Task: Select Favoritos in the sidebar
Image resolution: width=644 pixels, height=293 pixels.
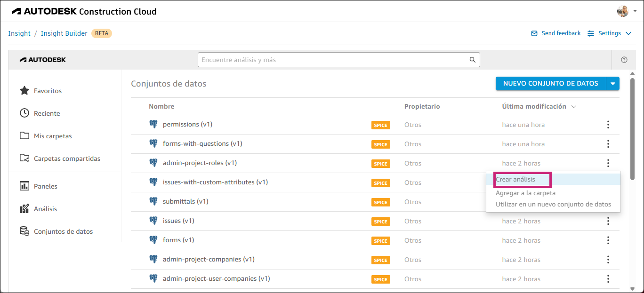Action: coord(47,90)
